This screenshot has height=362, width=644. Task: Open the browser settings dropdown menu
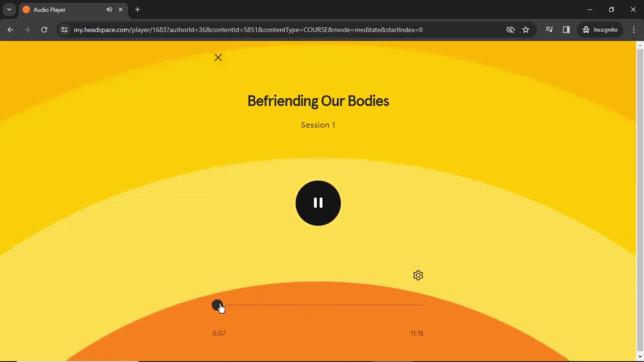[x=634, y=29]
